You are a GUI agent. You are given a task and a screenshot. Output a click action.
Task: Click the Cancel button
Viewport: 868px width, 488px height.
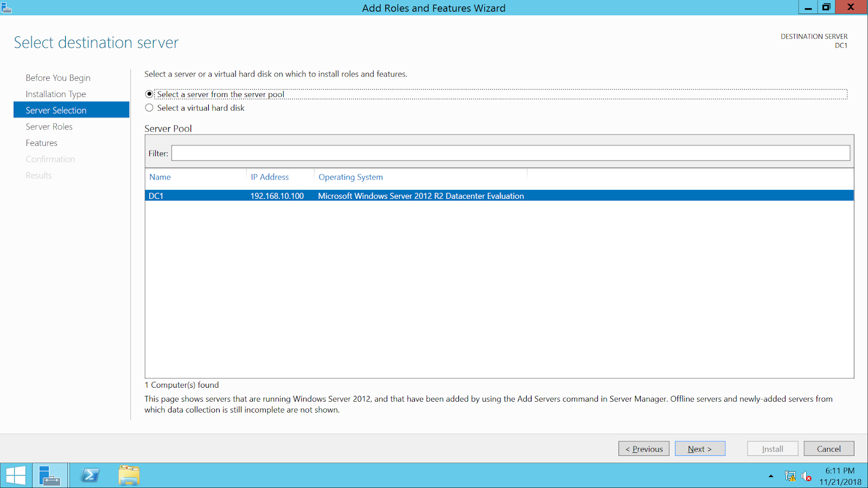[829, 448]
